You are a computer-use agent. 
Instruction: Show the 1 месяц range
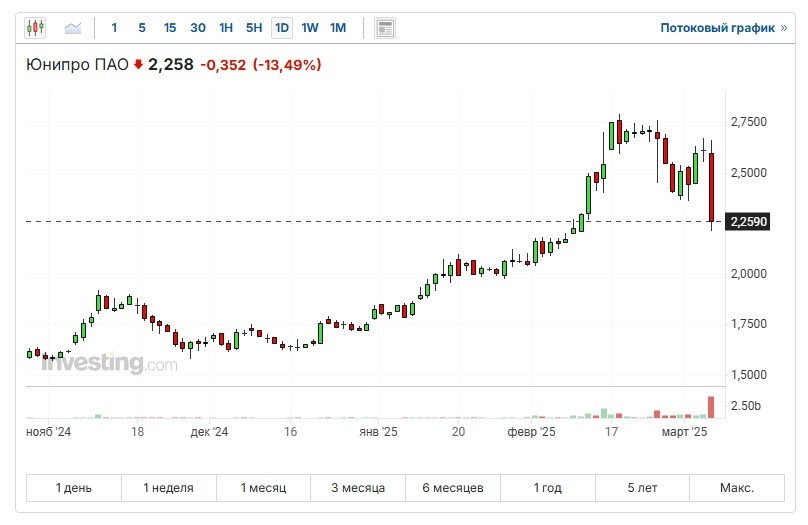point(263,488)
